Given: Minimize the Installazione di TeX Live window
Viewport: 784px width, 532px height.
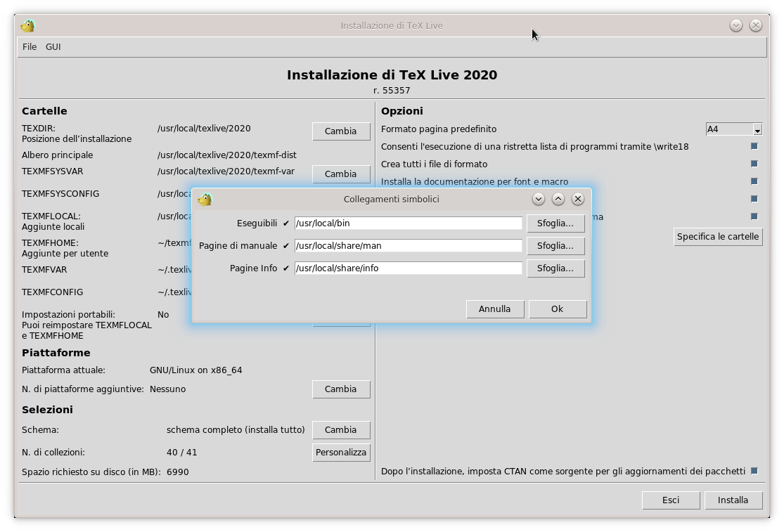Looking at the screenshot, I should [736, 25].
